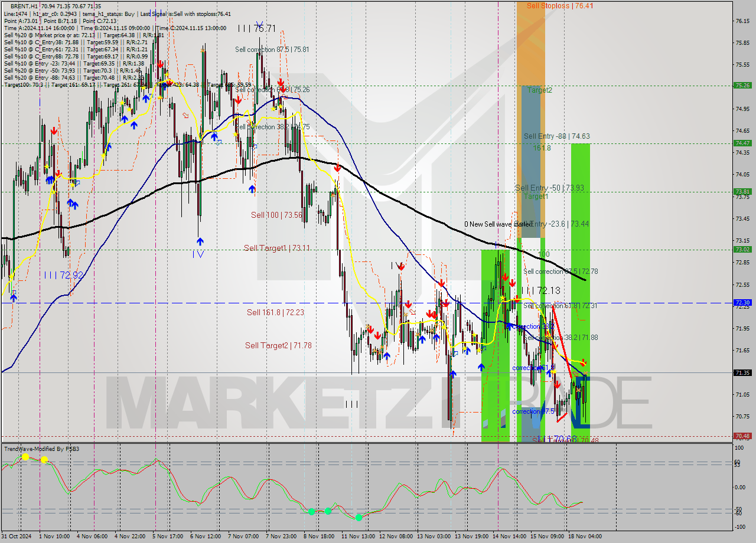This screenshot has height=543, width=756.
Task: Select 'Sell correction 87.5 | 72.78' label
Action: 561,271
